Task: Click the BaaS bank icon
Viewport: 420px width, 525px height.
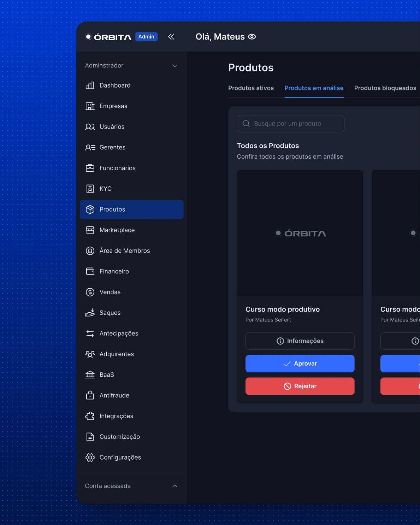Action: click(90, 375)
